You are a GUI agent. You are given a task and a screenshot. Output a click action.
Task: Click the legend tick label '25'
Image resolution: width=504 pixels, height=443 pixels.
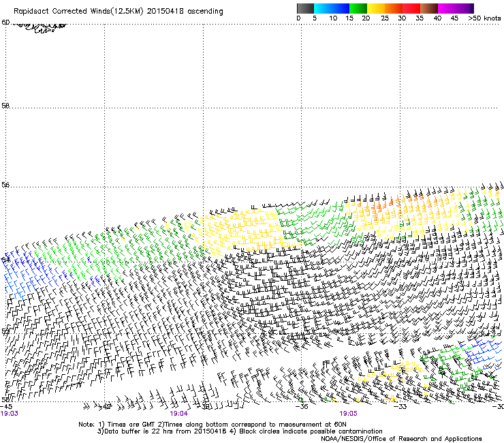pyautogui.click(x=385, y=18)
